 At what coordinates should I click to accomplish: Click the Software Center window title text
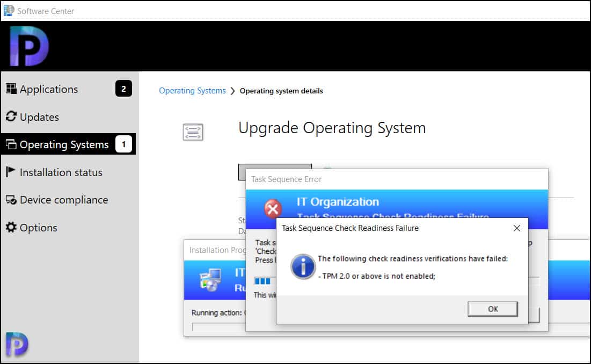46,11
